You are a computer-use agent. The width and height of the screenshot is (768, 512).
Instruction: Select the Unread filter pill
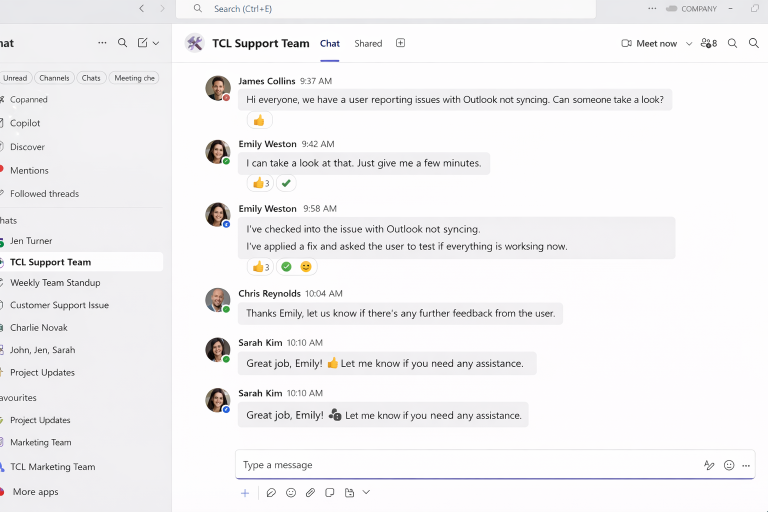[15, 78]
